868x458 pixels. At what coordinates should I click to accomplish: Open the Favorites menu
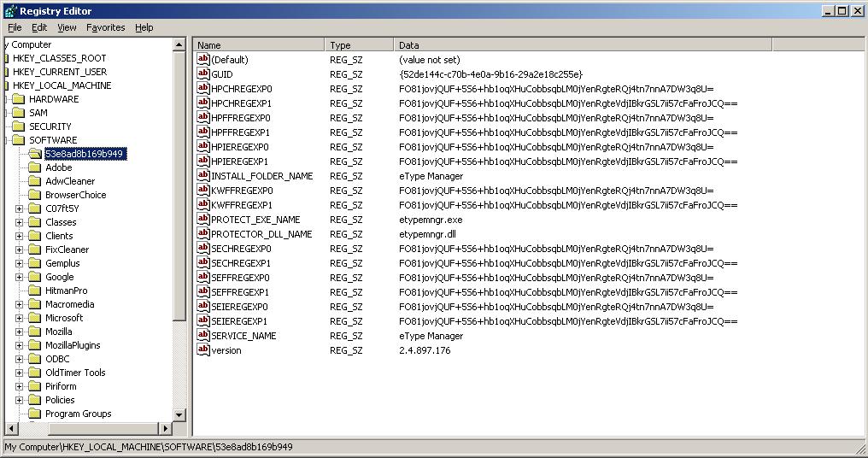pos(105,27)
